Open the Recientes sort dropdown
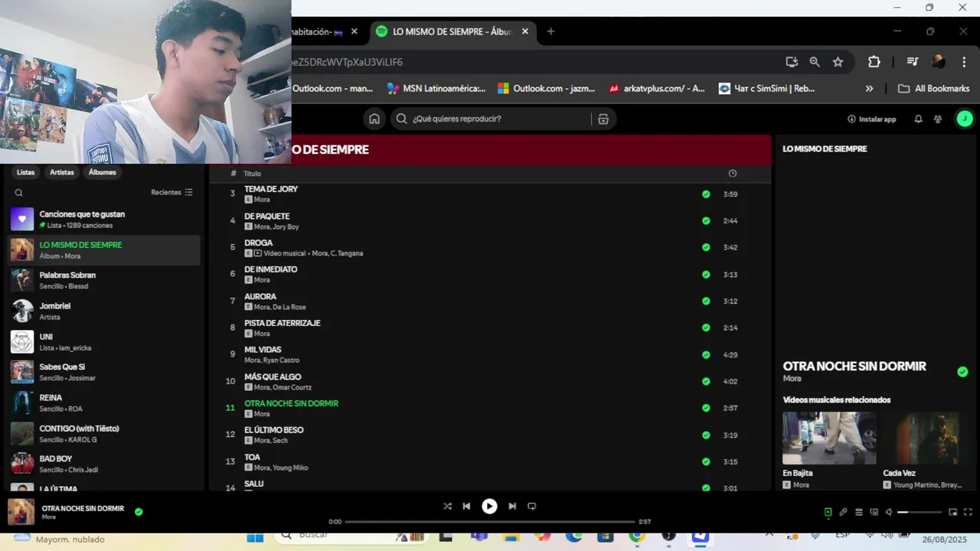This screenshot has width=980, height=551. click(172, 192)
